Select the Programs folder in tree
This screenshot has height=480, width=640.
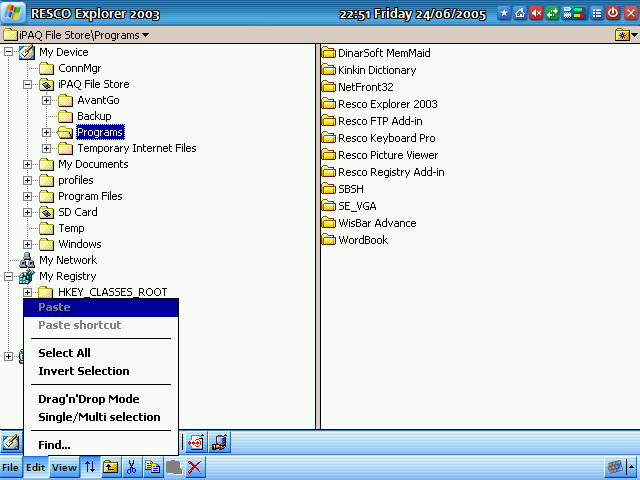(x=100, y=132)
